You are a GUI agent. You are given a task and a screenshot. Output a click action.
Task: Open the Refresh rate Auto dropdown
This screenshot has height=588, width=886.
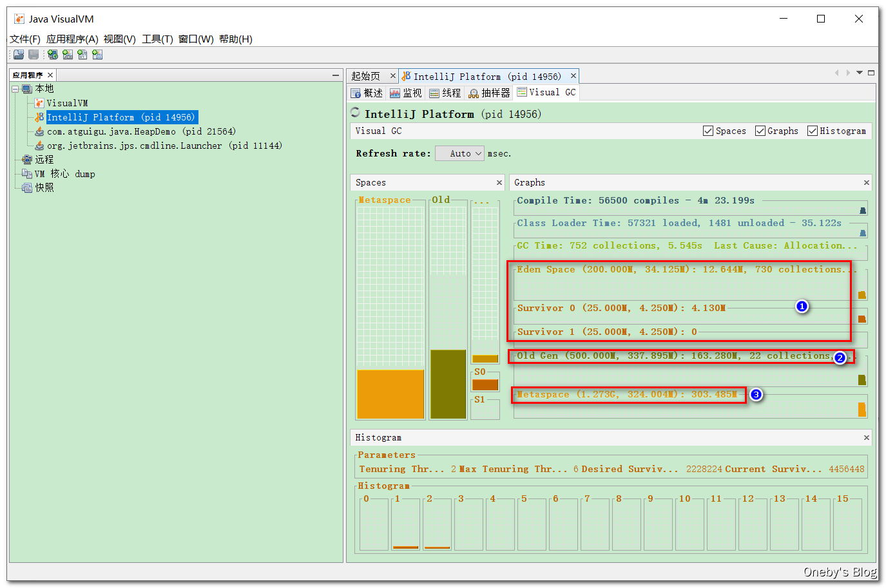coord(459,153)
